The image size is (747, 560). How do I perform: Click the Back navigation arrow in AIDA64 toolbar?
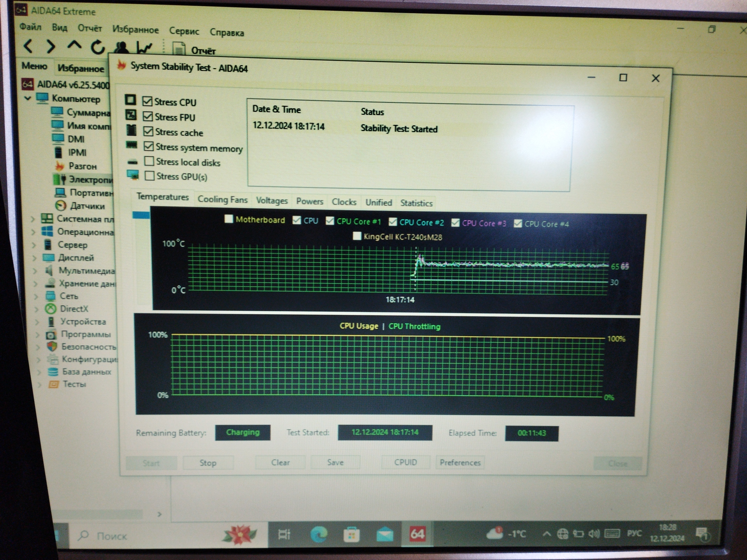(x=28, y=46)
